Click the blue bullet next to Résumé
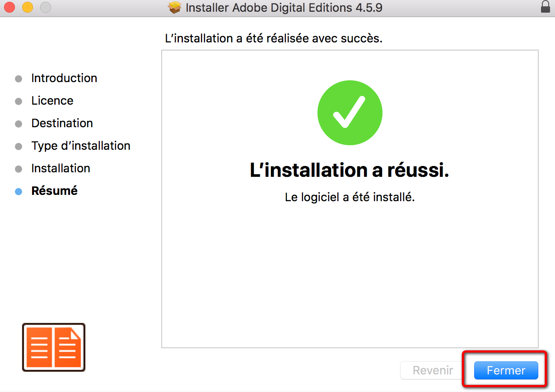Screen dimensions: 555x392 point(19,191)
